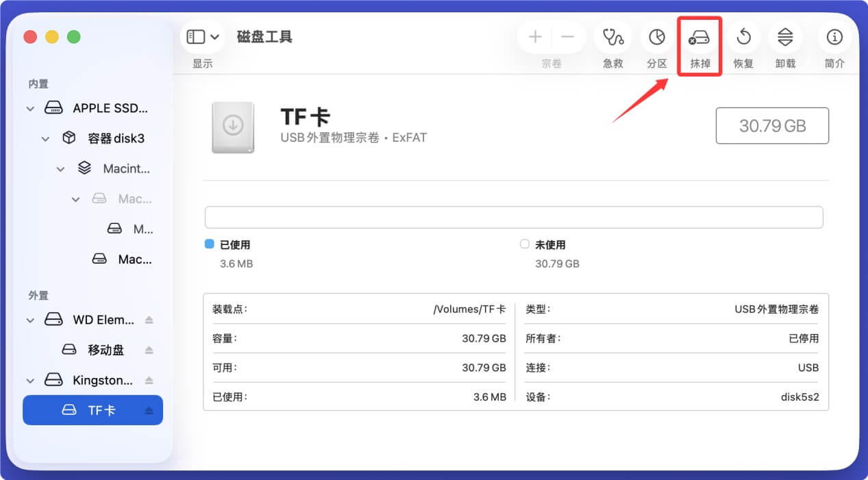The height and width of the screenshot is (480, 868).
Task: Click the 30.79 GB capacity box
Action: point(772,125)
